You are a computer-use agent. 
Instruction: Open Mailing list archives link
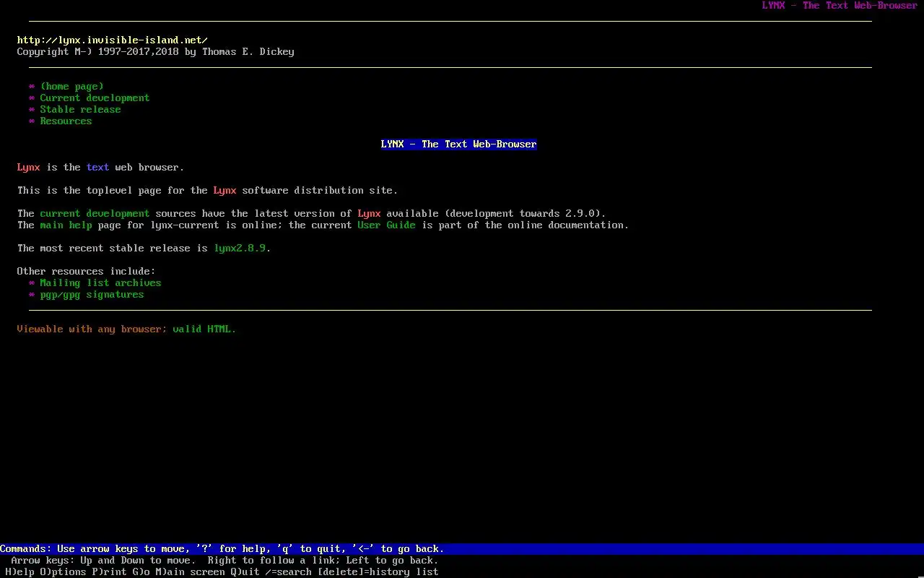(x=100, y=283)
